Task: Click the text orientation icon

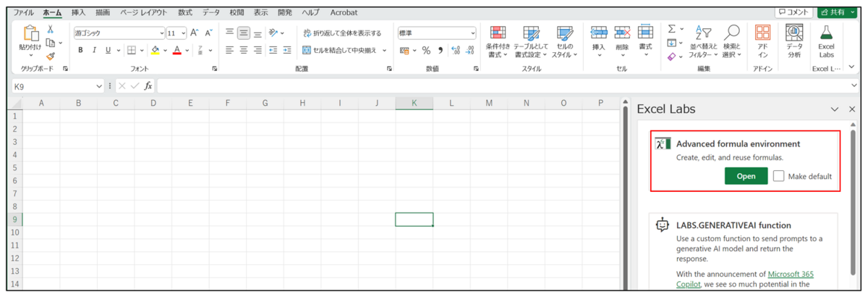Action: tap(273, 33)
